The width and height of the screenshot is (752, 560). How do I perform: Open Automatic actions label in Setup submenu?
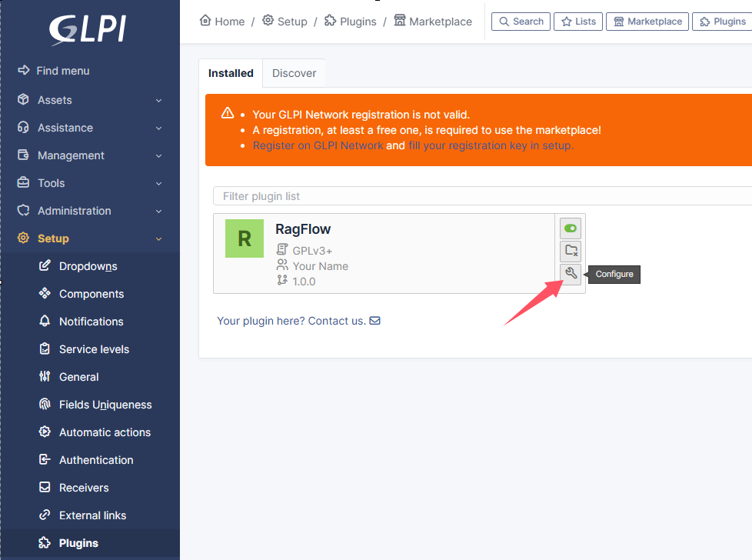pos(105,433)
